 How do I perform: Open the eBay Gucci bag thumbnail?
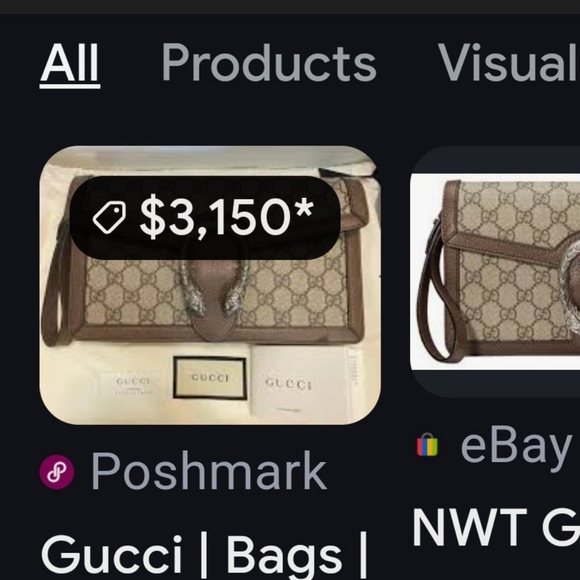tap(495, 272)
